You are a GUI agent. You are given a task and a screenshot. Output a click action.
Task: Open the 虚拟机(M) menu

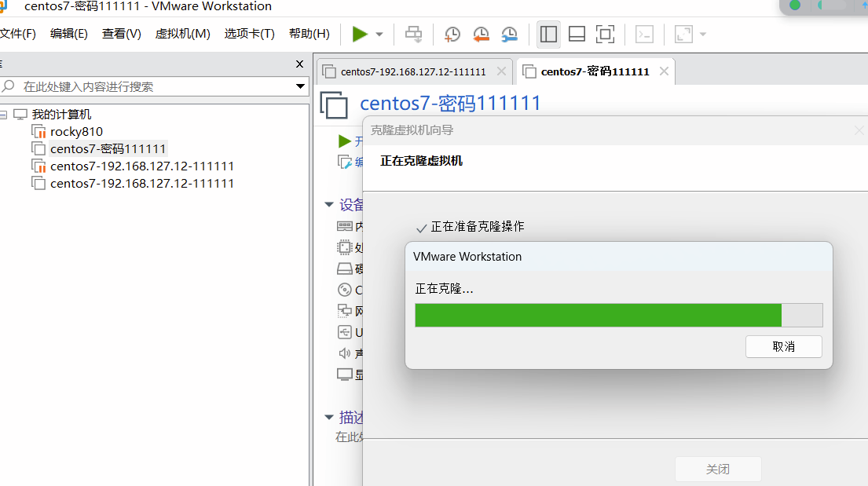pyautogui.click(x=183, y=34)
